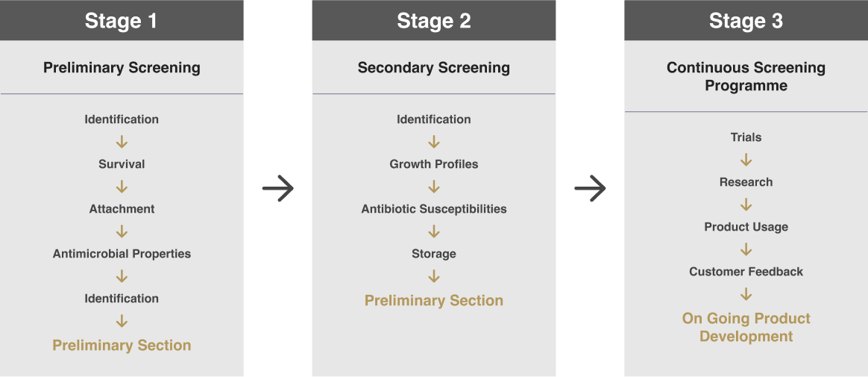The width and height of the screenshot is (868, 377).
Task: Click the down arrow below Growth Profiles
Action: coord(434,187)
